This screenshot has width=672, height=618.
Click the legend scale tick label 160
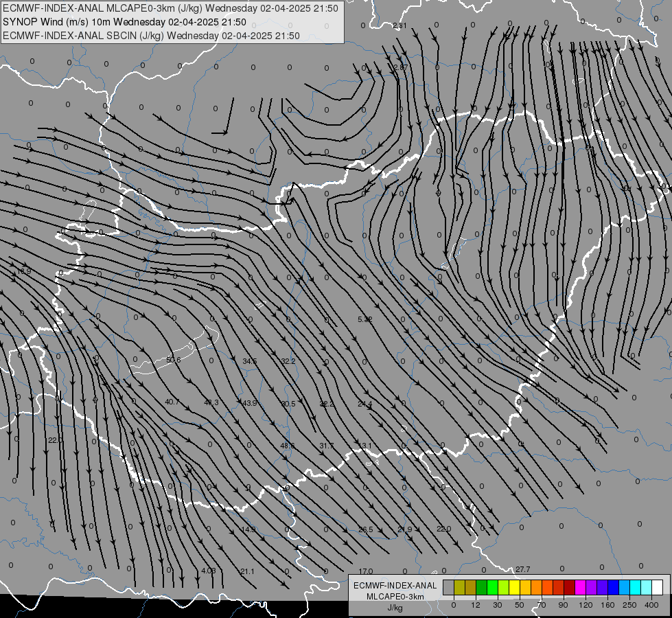607,605
